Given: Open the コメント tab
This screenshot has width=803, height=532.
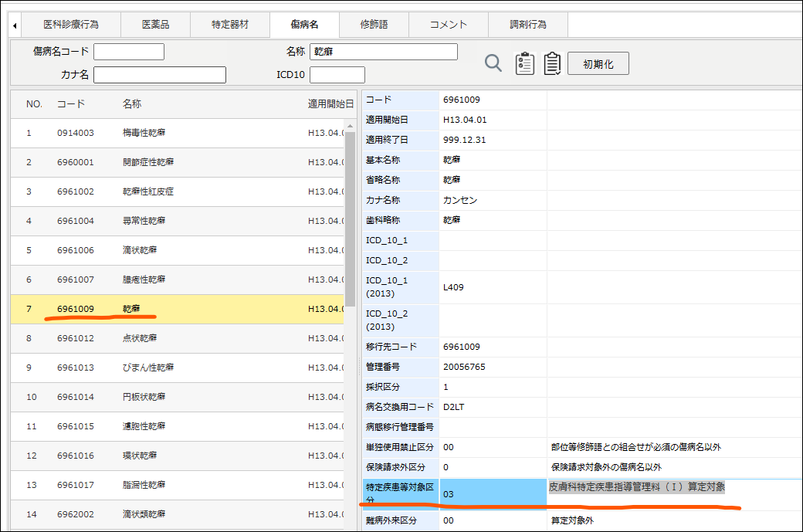Looking at the screenshot, I should [449, 25].
